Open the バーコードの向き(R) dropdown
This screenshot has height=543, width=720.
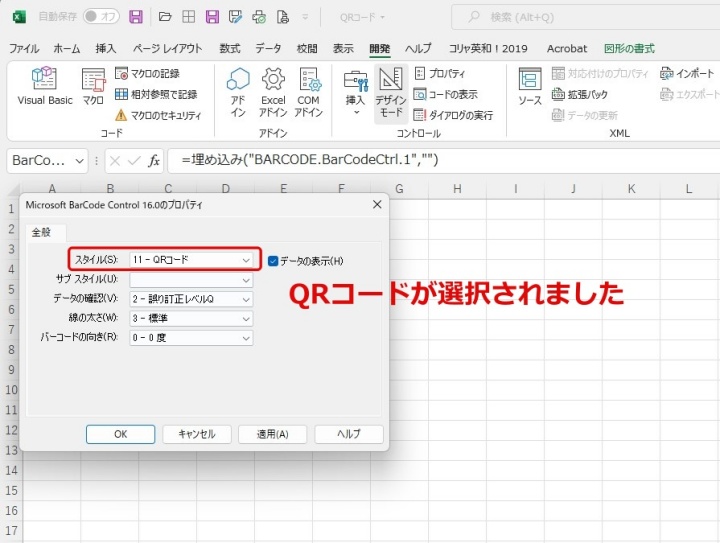[191, 338]
